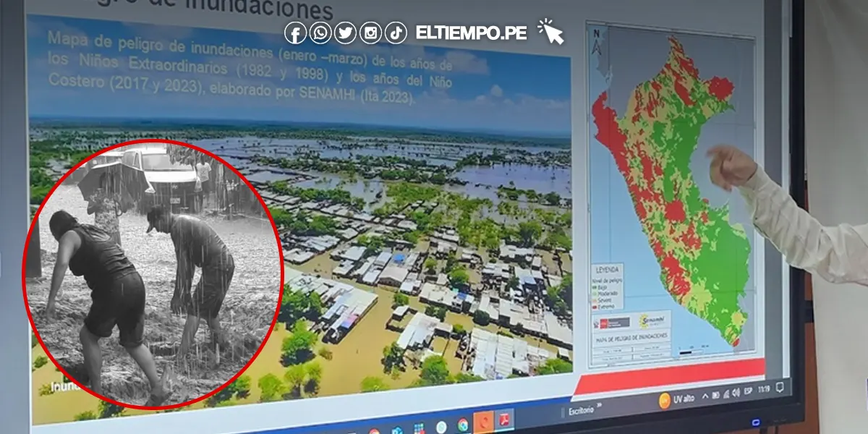Click the light teal circular taskbar icon
Screen dimensions: 868x434
(x=441, y=427)
